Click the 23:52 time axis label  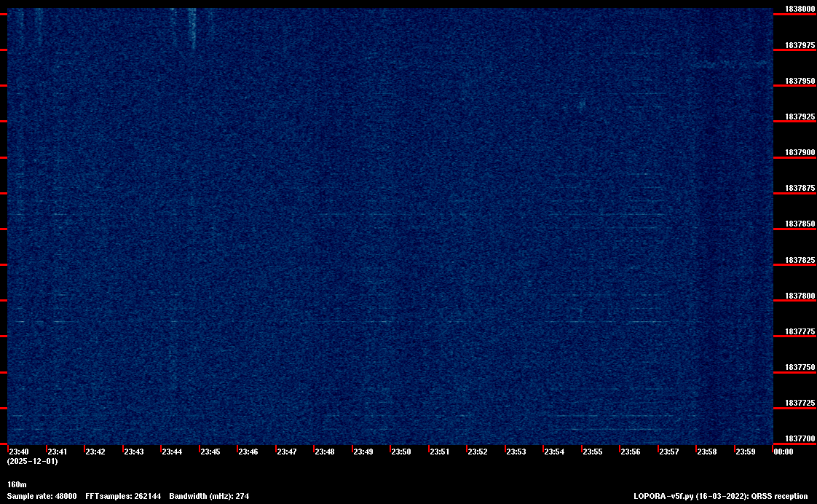(477, 452)
